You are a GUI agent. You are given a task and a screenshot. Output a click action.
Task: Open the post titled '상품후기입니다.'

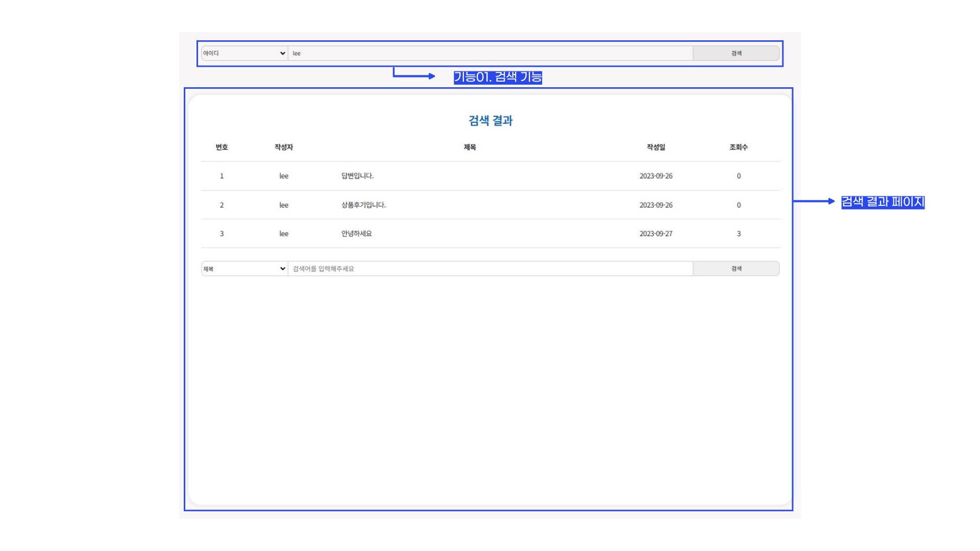click(363, 205)
